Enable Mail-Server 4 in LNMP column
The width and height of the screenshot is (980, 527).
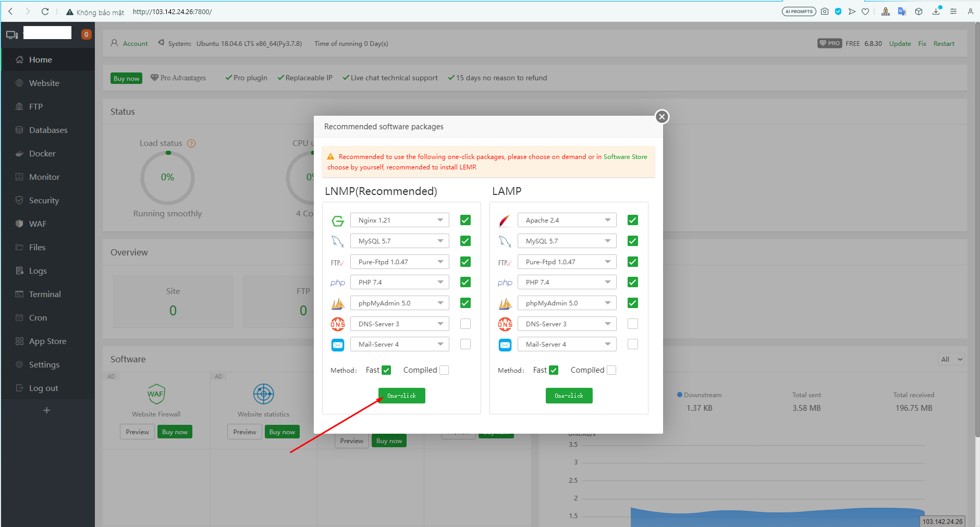[x=465, y=344]
